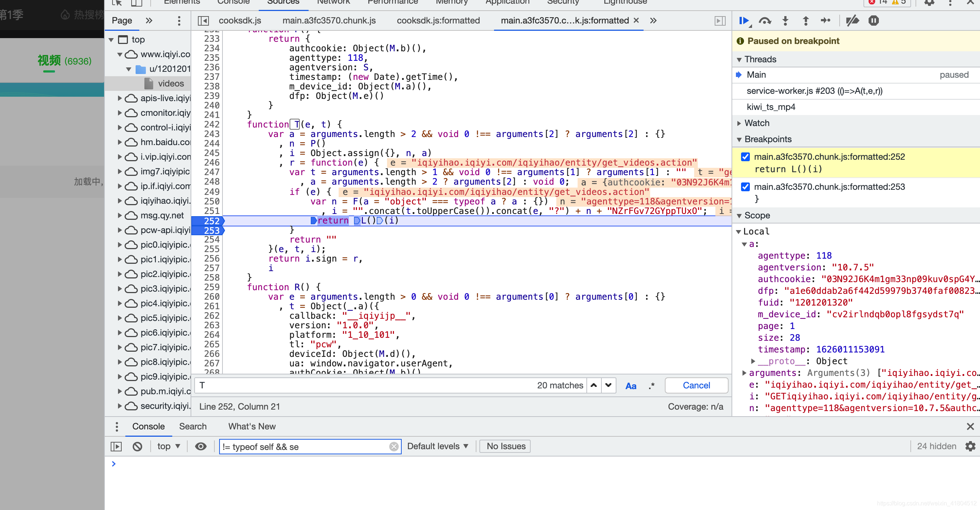Show more navigator tabs chevron
The width and height of the screenshot is (980, 510).
(149, 21)
